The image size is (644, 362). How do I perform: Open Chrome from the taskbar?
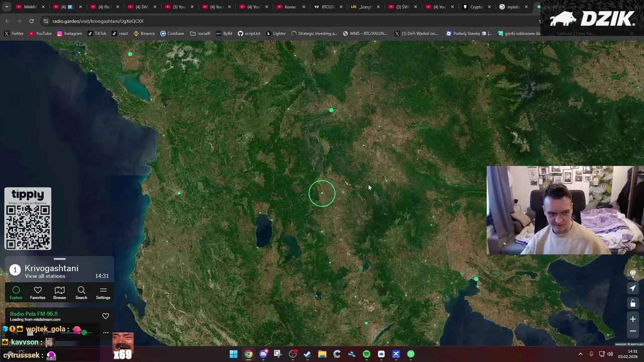click(249, 354)
